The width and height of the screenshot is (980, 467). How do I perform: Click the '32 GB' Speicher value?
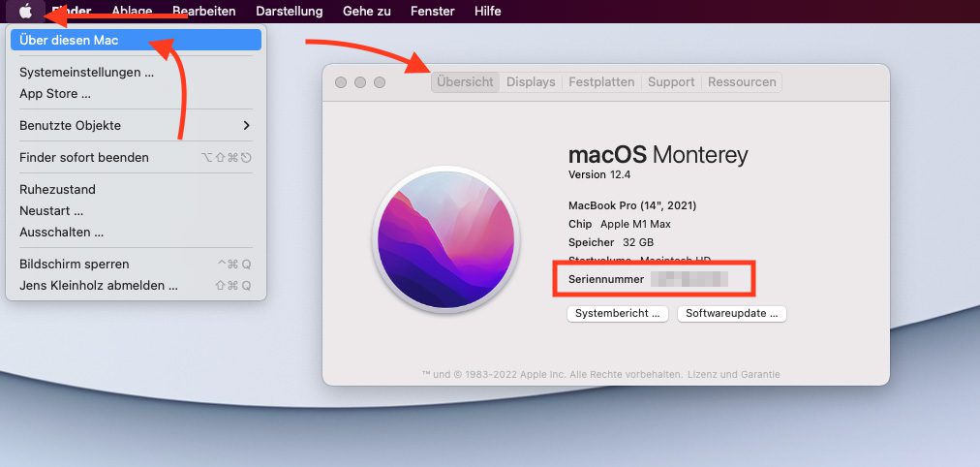[638, 242]
